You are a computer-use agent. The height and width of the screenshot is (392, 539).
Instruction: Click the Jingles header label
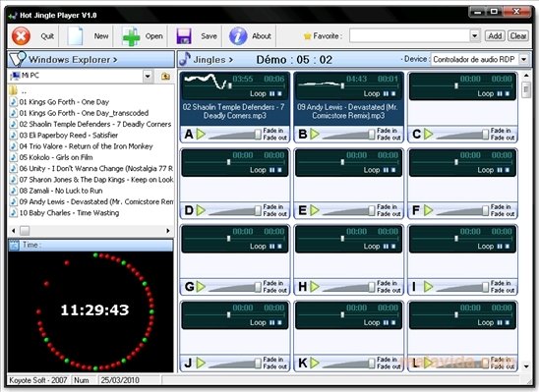tap(213, 59)
